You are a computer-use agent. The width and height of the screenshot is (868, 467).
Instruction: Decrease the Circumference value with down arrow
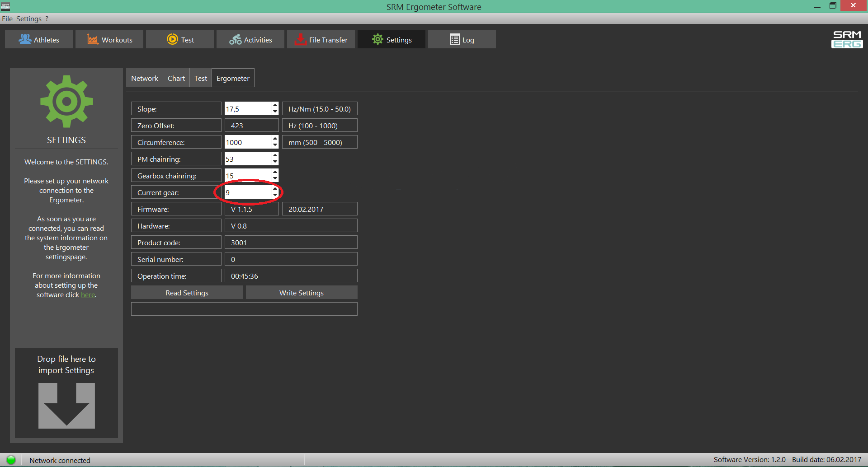[x=275, y=145]
